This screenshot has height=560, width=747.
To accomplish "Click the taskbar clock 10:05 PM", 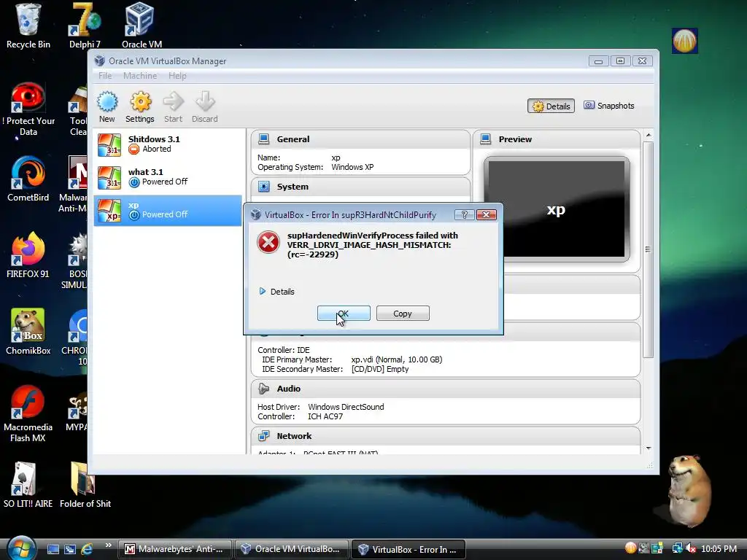I will click(x=719, y=548).
